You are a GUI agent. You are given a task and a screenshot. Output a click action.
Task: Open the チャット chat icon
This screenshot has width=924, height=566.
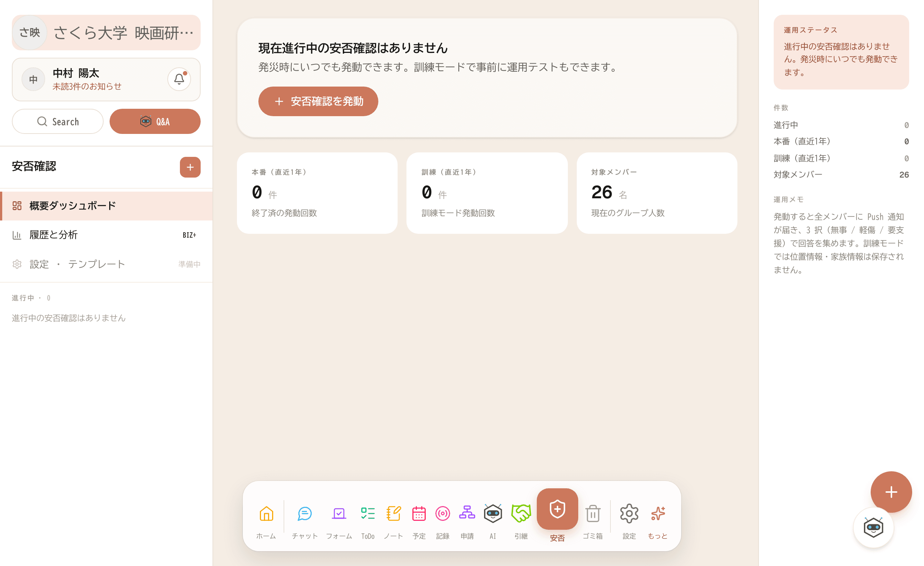click(x=305, y=513)
